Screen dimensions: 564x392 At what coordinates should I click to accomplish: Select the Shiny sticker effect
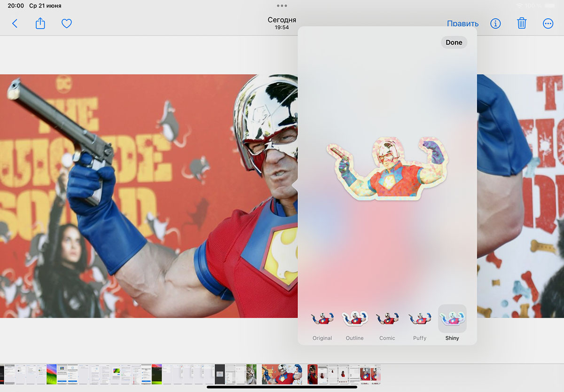coord(452,319)
